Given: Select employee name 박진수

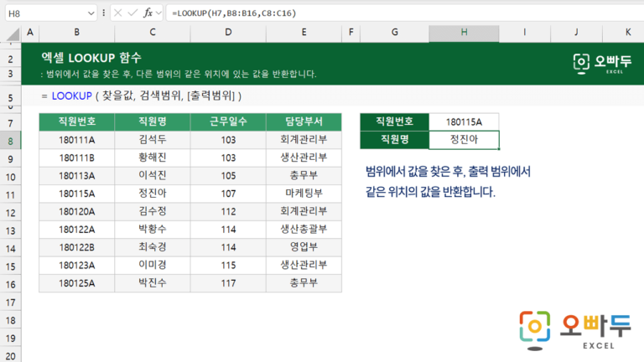Looking at the screenshot, I should [153, 283].
